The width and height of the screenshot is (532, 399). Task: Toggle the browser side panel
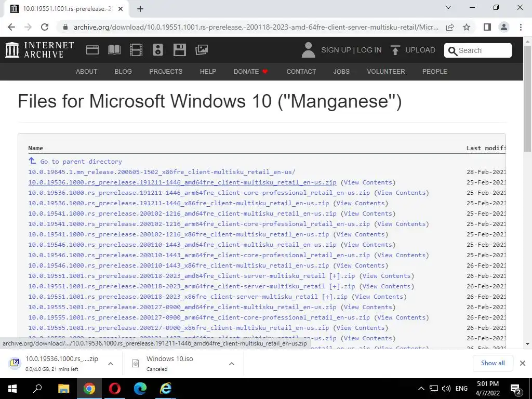487,27
